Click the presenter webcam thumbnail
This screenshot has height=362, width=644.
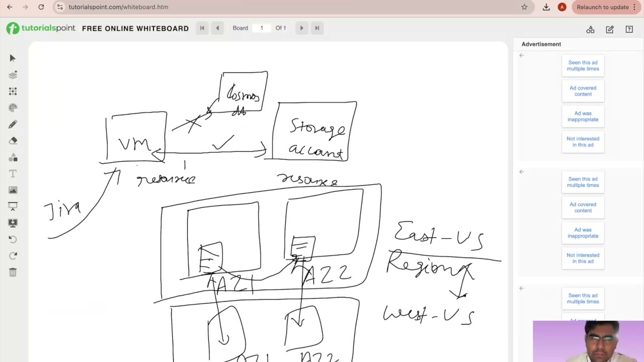tap(588, 341)
